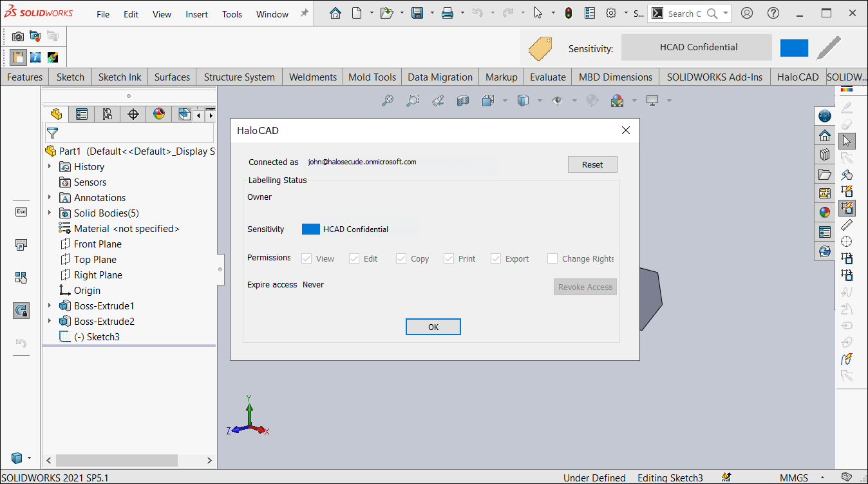Expand the Solid Bodies(5) folder
868x484 pixels.
tap(50, 213)
